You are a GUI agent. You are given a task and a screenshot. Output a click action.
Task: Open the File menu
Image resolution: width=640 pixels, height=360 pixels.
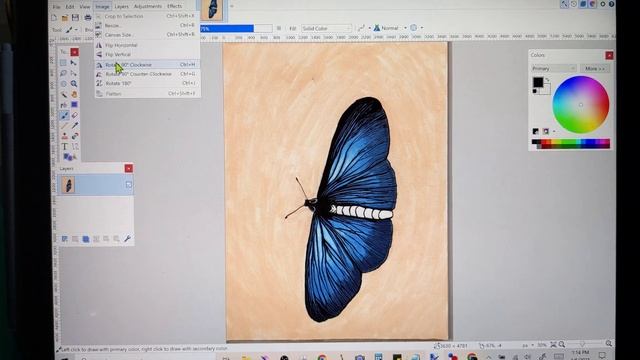[56, 7]
